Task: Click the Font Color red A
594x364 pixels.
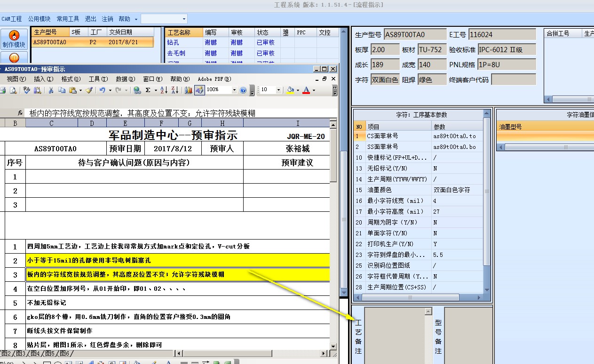Action: [x=306, y=90]
